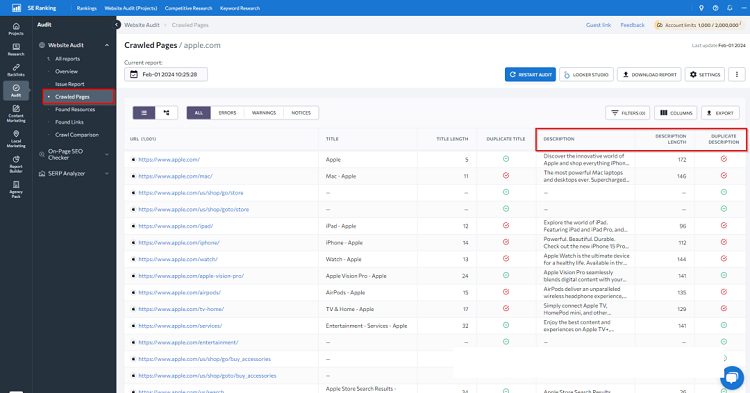Open Keyword Research top menu
Screen dimensions: 750x393
240,8
